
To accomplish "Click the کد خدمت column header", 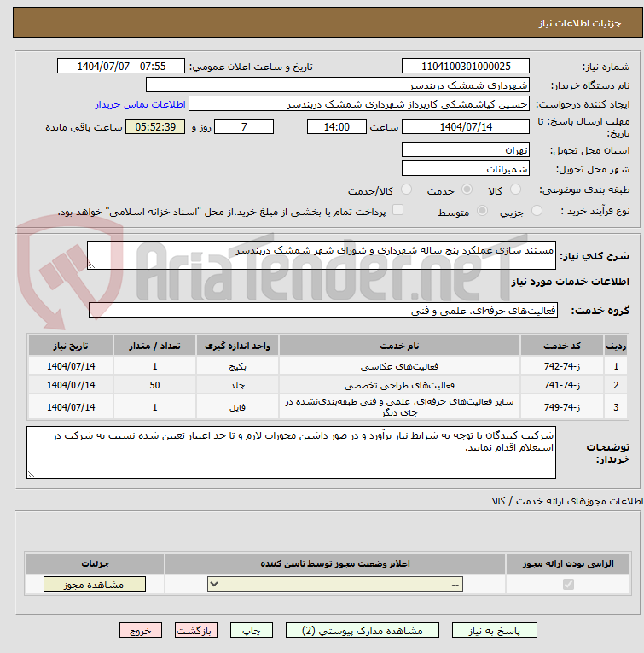I will [x=561, y=346].
